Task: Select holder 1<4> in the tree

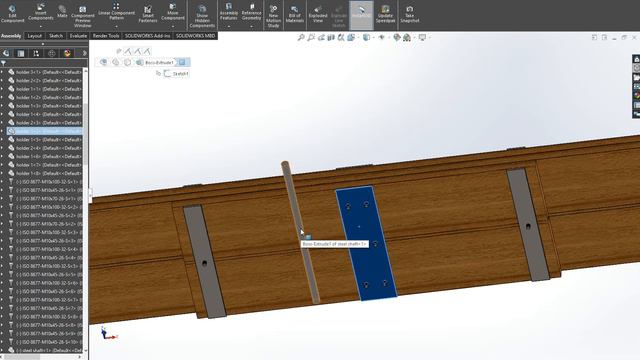Action: pos(45,114)
